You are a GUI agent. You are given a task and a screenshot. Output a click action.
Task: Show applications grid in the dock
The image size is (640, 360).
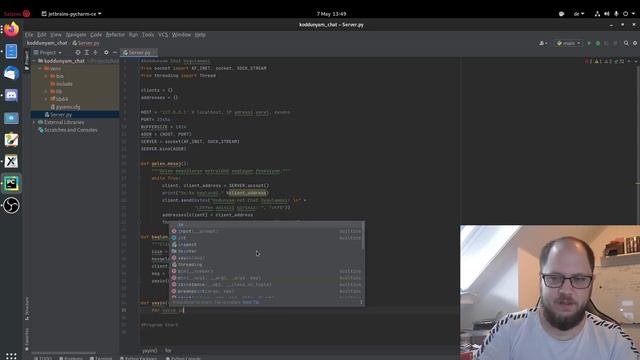pos(11,356)
